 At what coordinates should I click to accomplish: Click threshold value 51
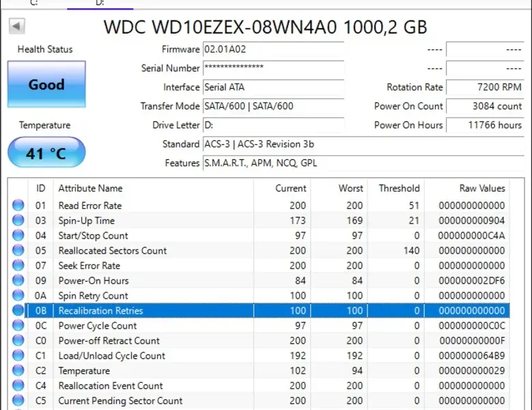414,206
